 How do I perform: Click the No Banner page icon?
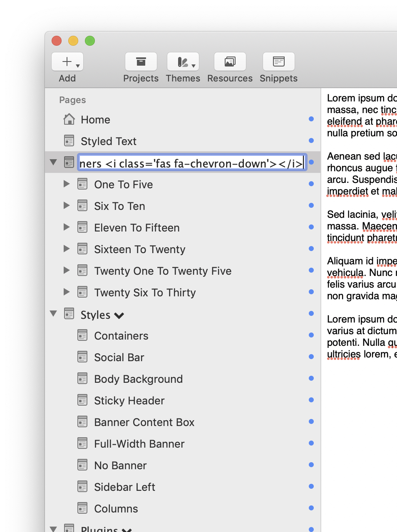pyautogui.click(x=82, y=465)
